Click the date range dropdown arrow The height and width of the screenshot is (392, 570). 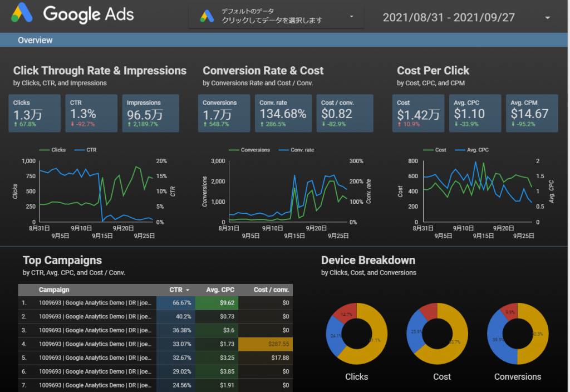(548, 17)
